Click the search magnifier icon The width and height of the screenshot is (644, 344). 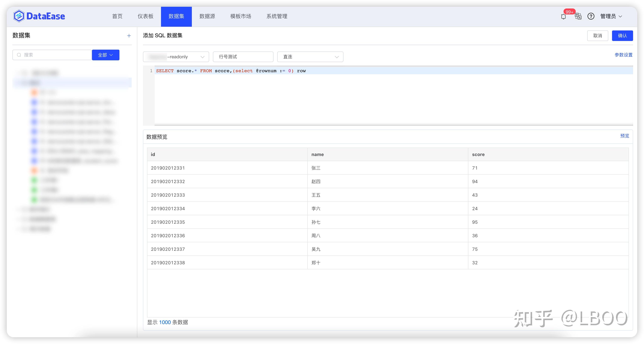pos(19,55)
